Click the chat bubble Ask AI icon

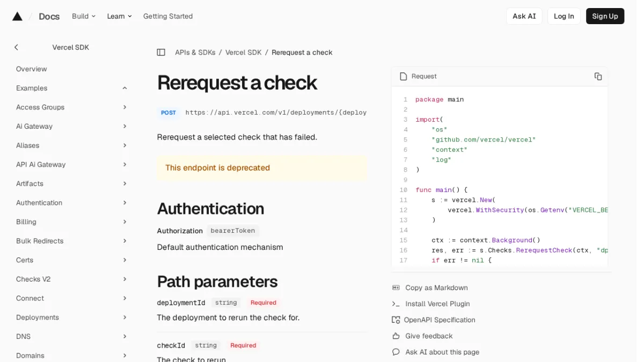[x=396, y=352]
